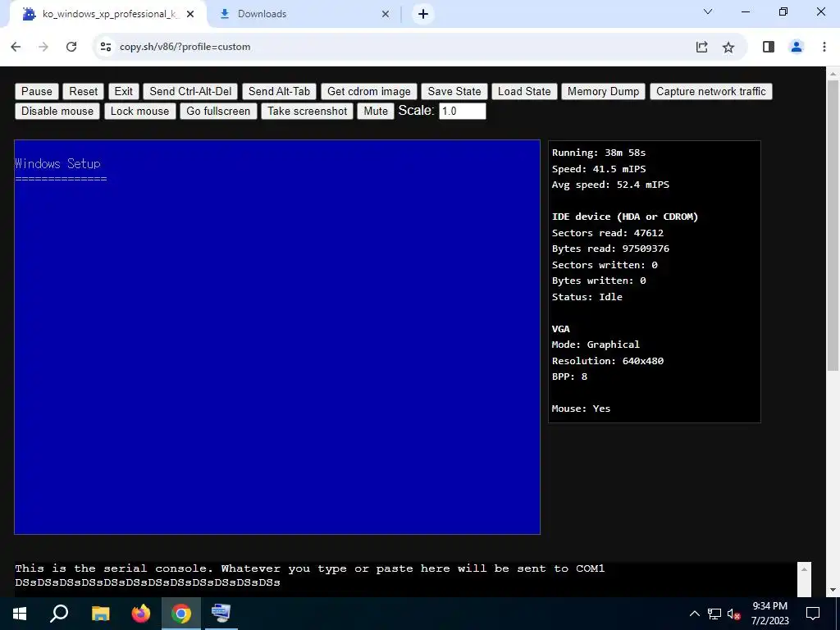
Task: Open a new tab with plus button
Action: click(423, 14)
